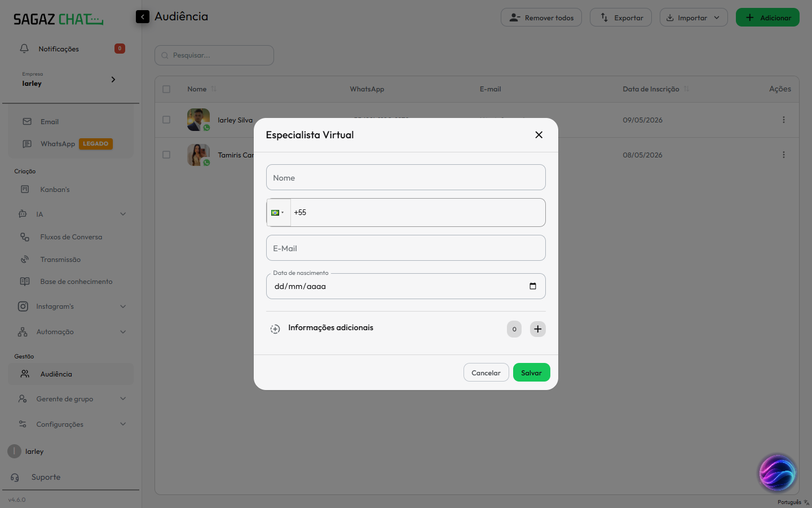
Task: Click the Iarley user profile avatar
Action: point(14,452)
